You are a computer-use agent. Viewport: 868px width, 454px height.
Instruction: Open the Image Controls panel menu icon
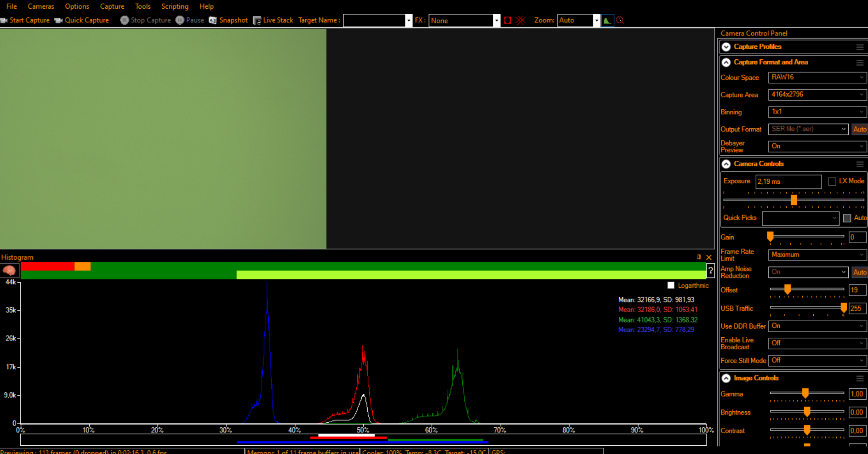[x=860, y=378]
